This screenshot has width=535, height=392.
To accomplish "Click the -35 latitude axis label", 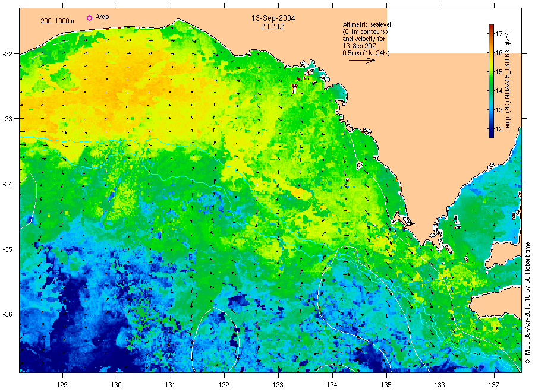I will (x=7, y=249).
